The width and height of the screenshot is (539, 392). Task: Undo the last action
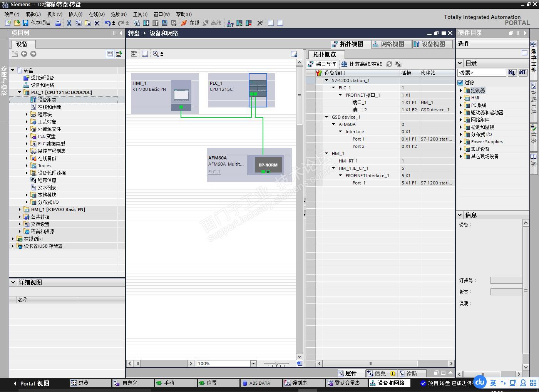(x=107, y=23)
